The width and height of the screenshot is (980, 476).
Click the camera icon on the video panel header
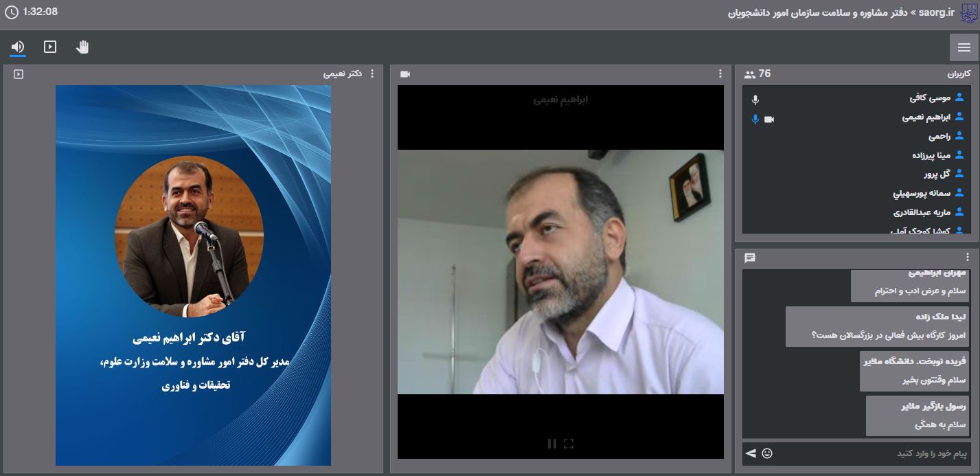click(x=405, y=73)
